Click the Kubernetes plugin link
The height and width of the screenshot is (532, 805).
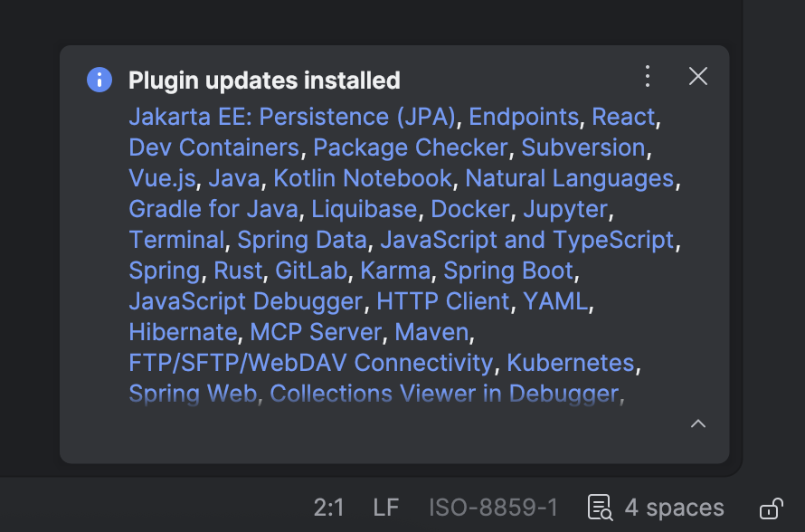(570, 363)
